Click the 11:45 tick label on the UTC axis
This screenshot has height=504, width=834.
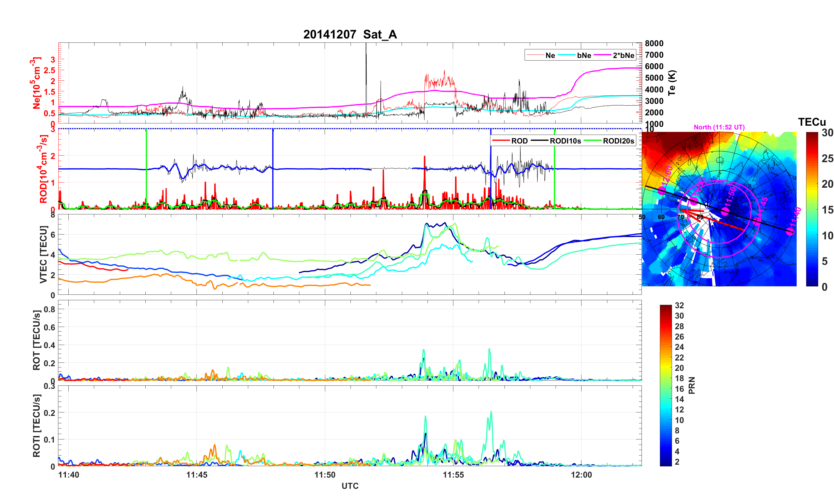pos(197,474)
